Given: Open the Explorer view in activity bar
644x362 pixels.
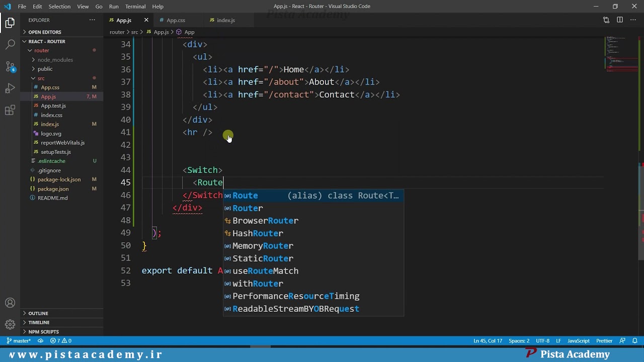Looking at the screenshot, I should click(10, 23).
